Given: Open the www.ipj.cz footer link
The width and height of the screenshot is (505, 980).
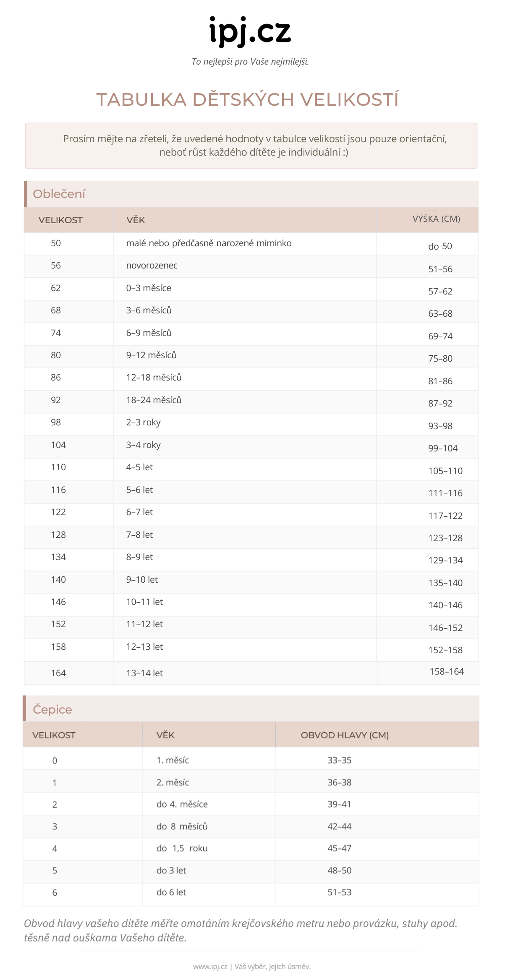Looking at the screenshot, I should tap(210, 967).
